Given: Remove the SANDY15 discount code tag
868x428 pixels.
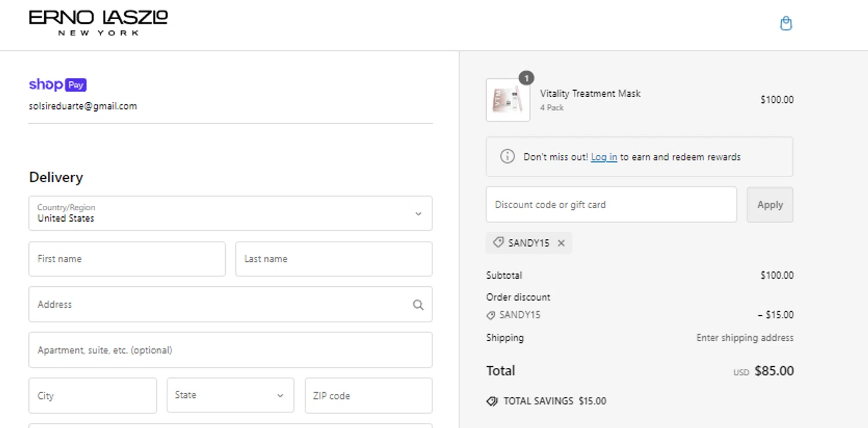Looking at the screenshot, I should coord(561,243).
